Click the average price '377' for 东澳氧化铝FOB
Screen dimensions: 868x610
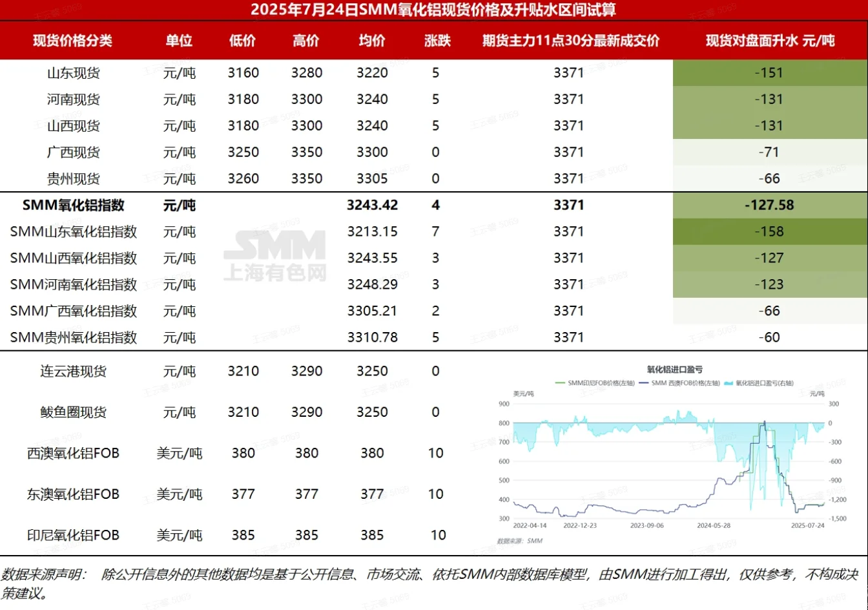tap(373, 494)
